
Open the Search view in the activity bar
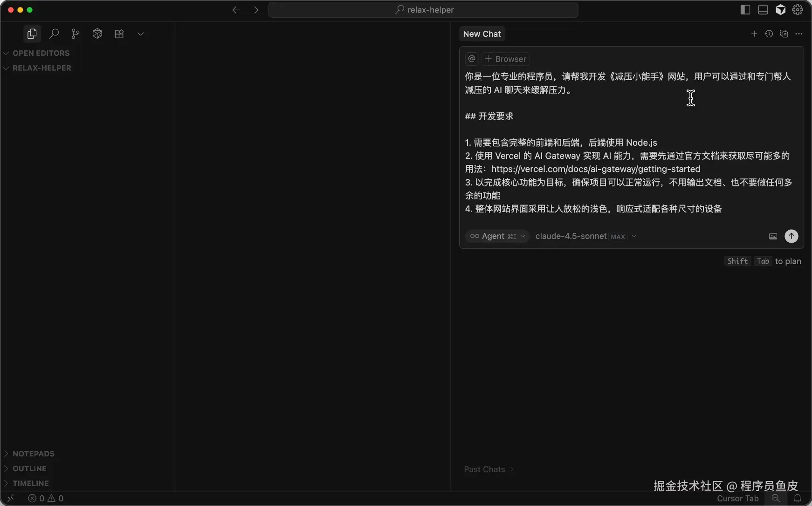(x=54, y=34)
